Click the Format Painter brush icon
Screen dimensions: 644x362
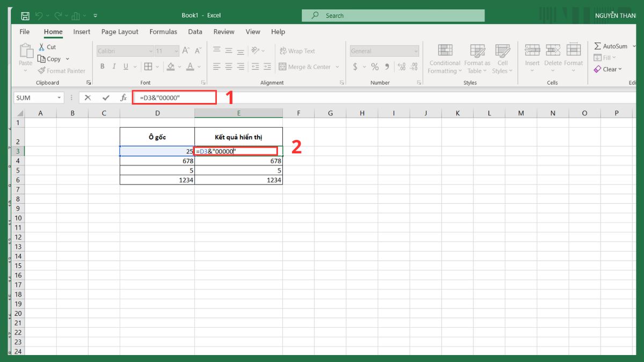coord(41,71)
